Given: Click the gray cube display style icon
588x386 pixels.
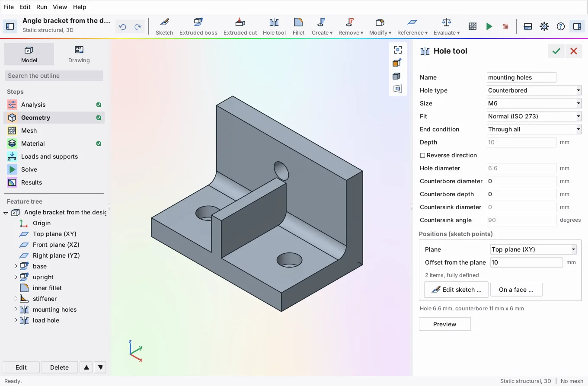Looking at the screenshot, I should (x=397, y=76).
